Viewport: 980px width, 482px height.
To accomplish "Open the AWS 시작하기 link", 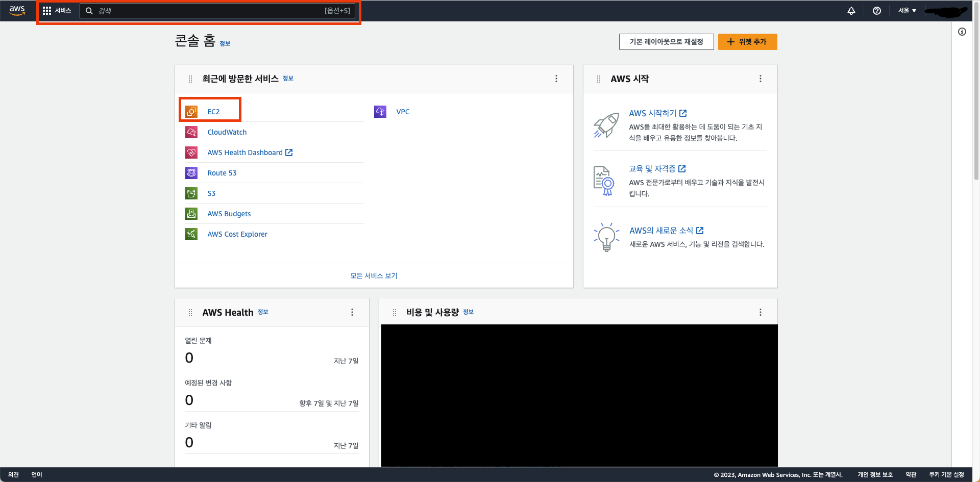I will (657, 113).
